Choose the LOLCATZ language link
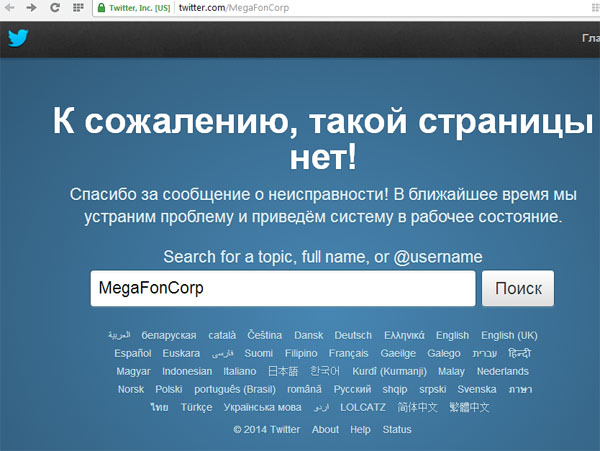Screen dimensions: 600x451 click(x=363, y=407)
